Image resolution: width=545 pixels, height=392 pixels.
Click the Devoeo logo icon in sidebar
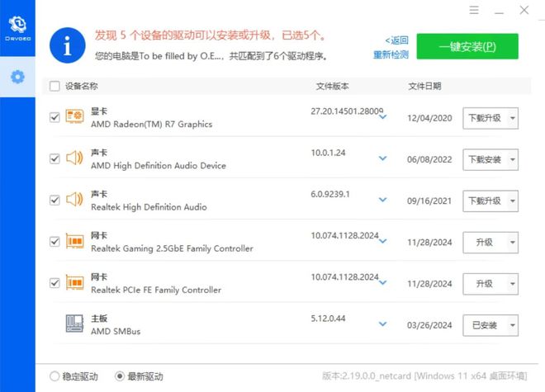click(x=17, y=24)
